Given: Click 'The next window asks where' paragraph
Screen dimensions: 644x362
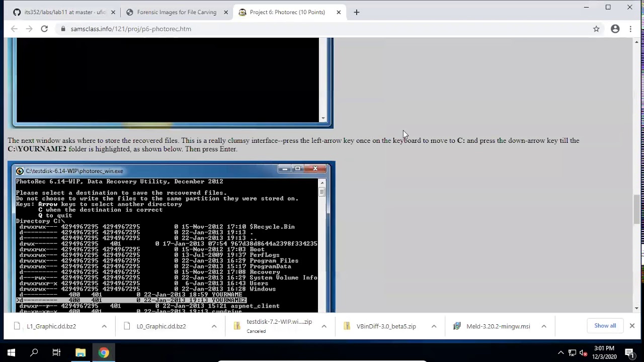Looking at the screenshot, I should 293,145.
